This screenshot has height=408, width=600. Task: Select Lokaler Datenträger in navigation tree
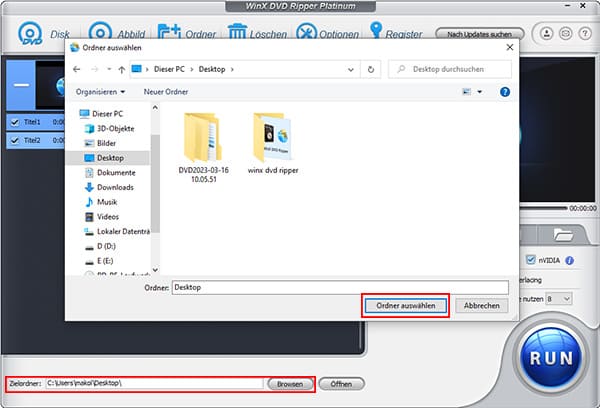[x=123, y=231]
